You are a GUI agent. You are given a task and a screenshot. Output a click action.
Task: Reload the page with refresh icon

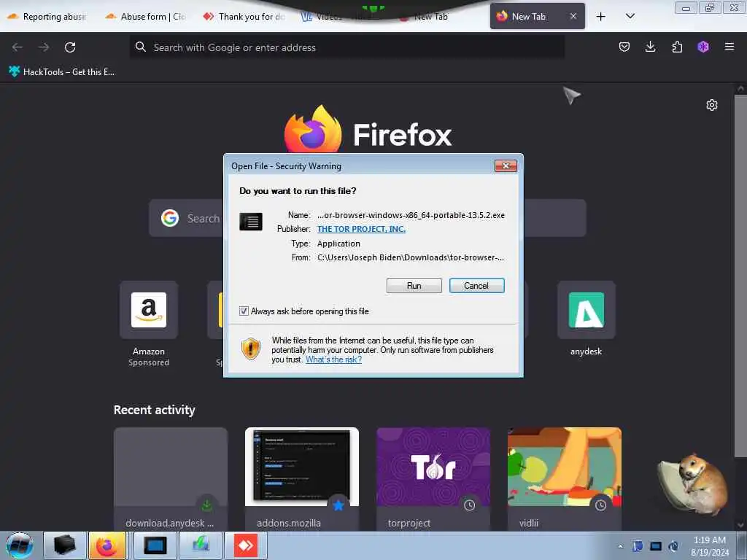pyautogui.click(x=70, y=47)
